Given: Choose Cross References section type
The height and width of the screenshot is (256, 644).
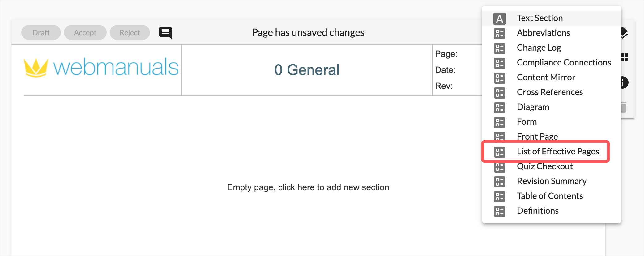Looking at the screenshot, I should coord(550,92).
